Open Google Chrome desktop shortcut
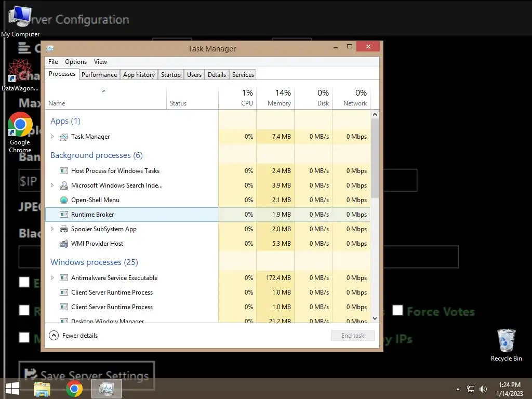The height and width of the screenshot is (399, 532). coord(20,132)
